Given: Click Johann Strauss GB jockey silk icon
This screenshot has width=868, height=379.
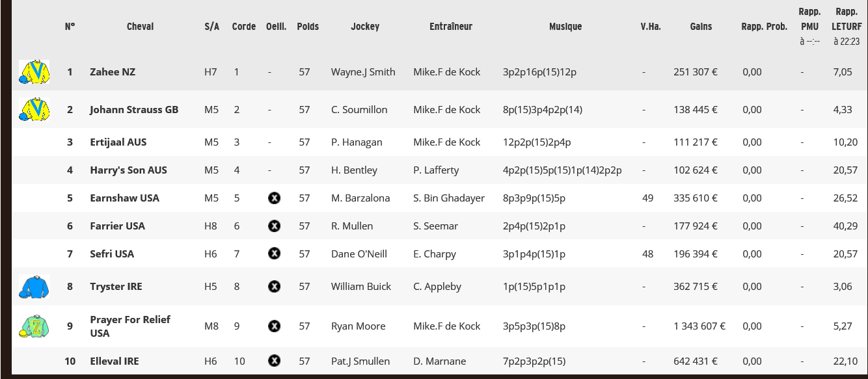Looking at the screenshot, I should pyautogui.click(x=34, y=109).
